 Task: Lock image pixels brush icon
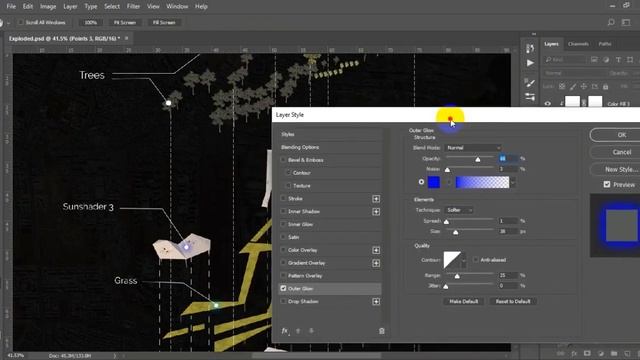click(x=573, y=87)
